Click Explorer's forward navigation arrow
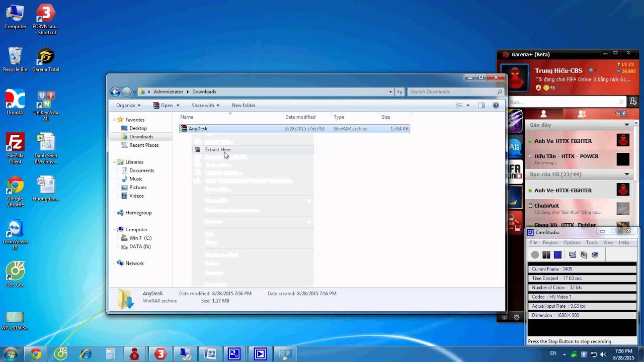 pyautogui.click(x=126, y=92)
